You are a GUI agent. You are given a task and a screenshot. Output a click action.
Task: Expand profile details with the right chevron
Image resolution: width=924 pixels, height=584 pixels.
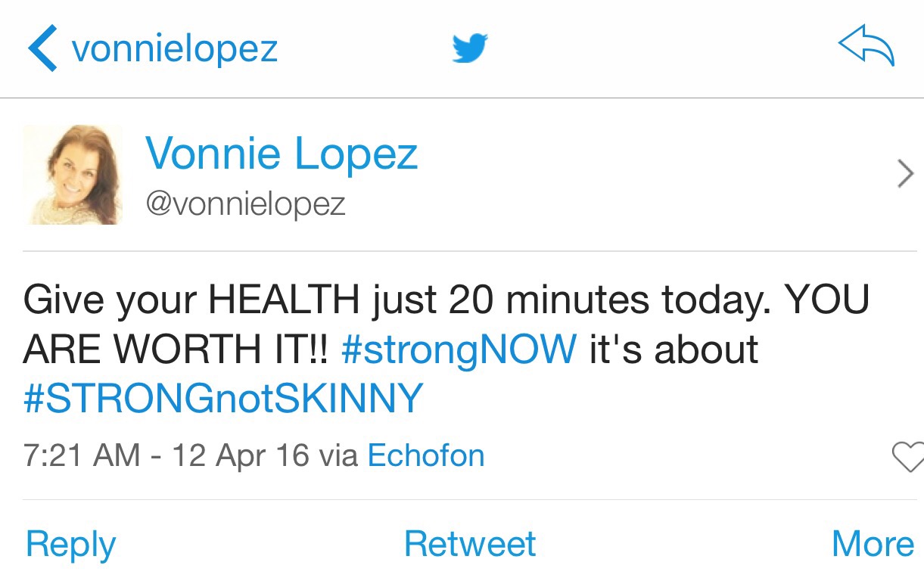(904, 175)
